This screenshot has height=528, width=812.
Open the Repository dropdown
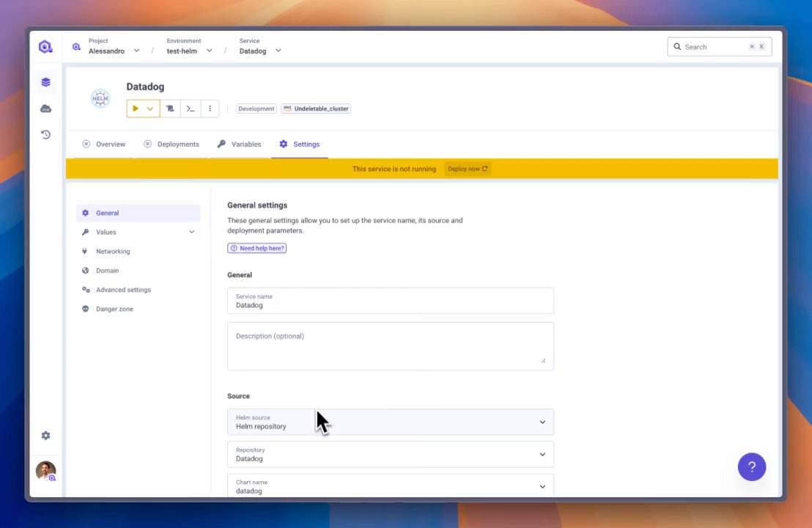point(391,454)
